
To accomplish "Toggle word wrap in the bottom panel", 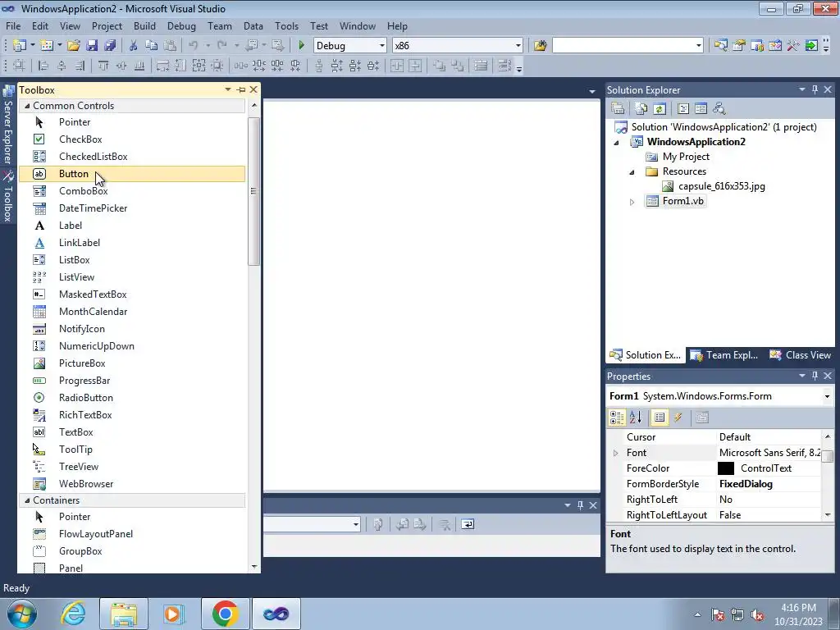I will click(468, 524).
